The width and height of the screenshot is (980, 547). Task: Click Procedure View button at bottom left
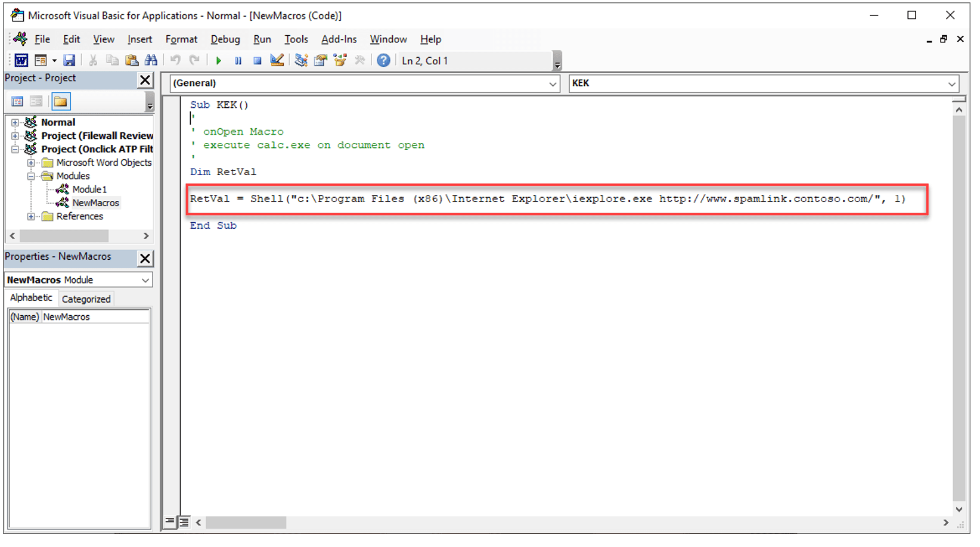tap(170, 523)
